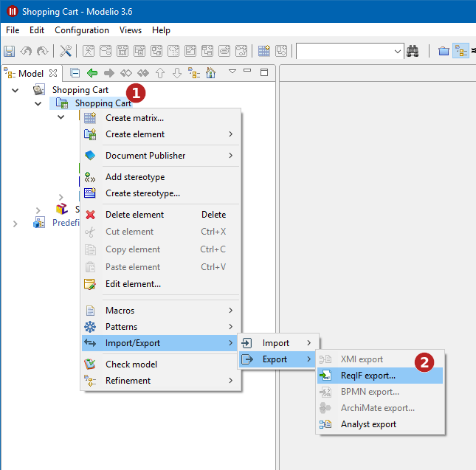Screen dimensions: 476x470
Task: Open the configuration tools wrench icon
Action: [x=65, y=51]
